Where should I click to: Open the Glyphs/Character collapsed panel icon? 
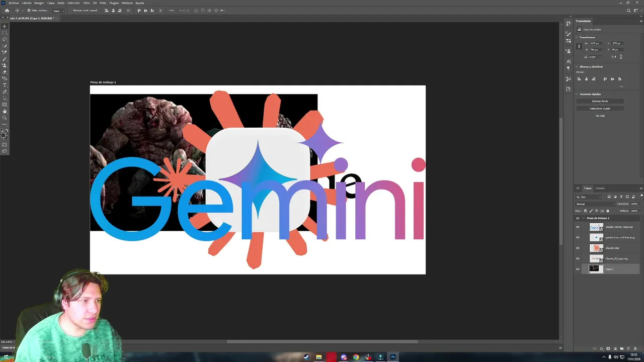[x=569, y=61]
